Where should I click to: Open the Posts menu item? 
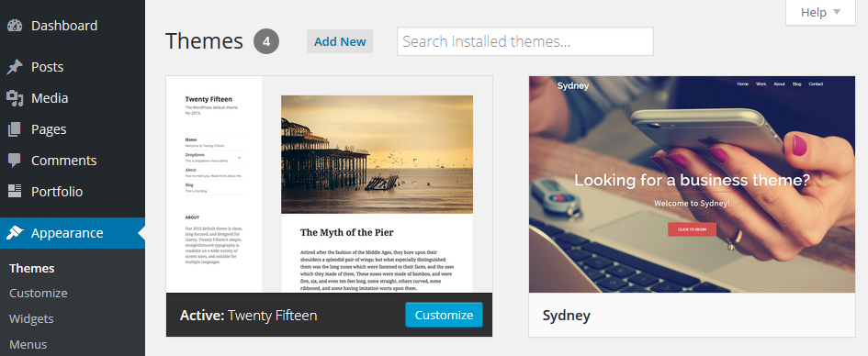coord(73,67)
